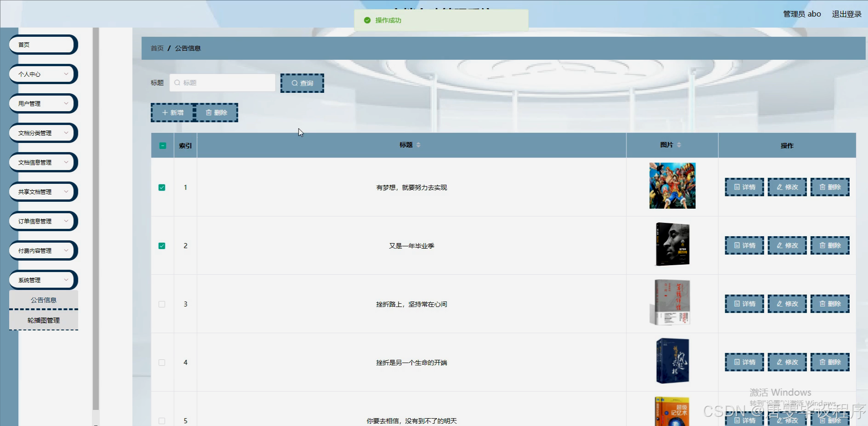Toggle the select-all checkbox in table header
The image size is (868, 426).
pos(163,146)
